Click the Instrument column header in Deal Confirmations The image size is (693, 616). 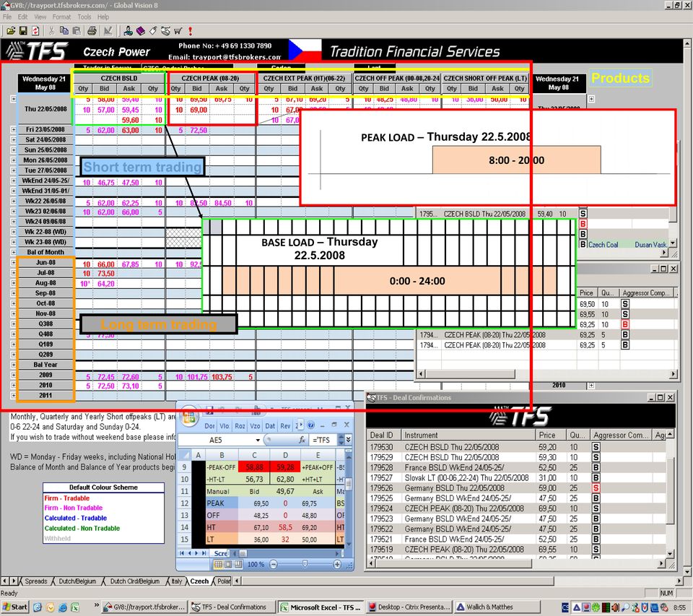click(468, 435)
